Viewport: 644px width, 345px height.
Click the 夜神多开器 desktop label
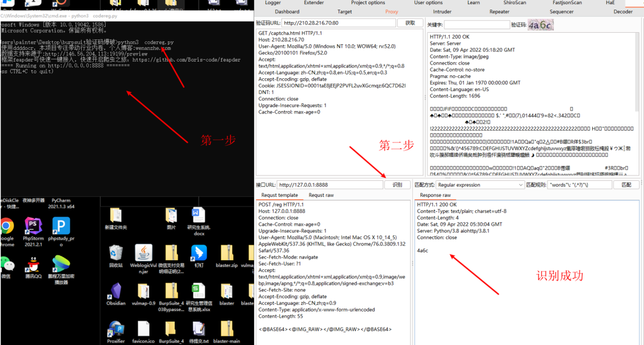click(x=33, y=201)
